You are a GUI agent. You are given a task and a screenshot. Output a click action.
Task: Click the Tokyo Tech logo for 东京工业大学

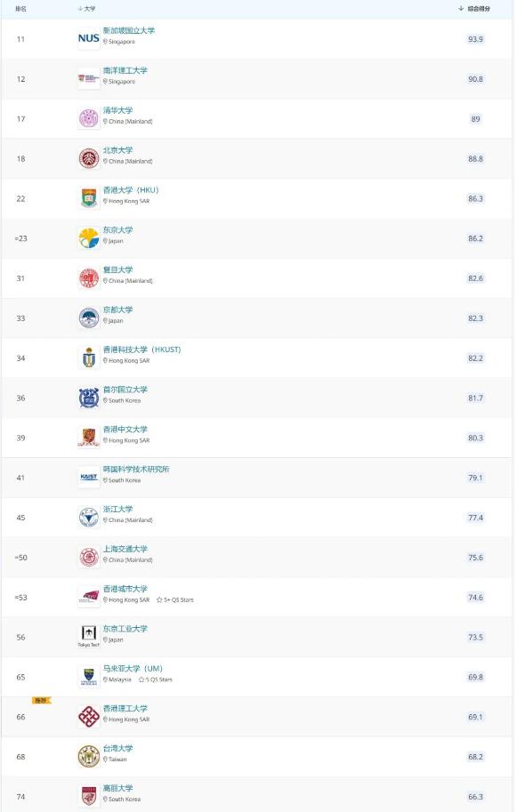(88, 636)
